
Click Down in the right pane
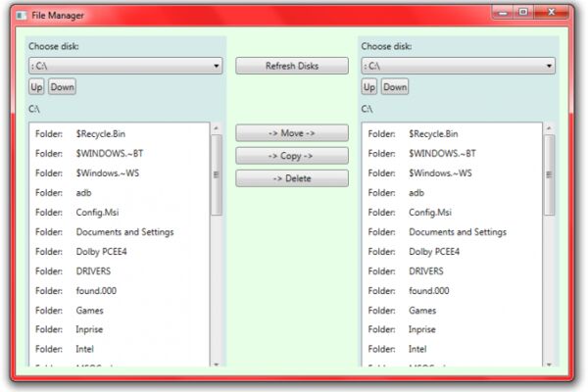pos(395,87)
